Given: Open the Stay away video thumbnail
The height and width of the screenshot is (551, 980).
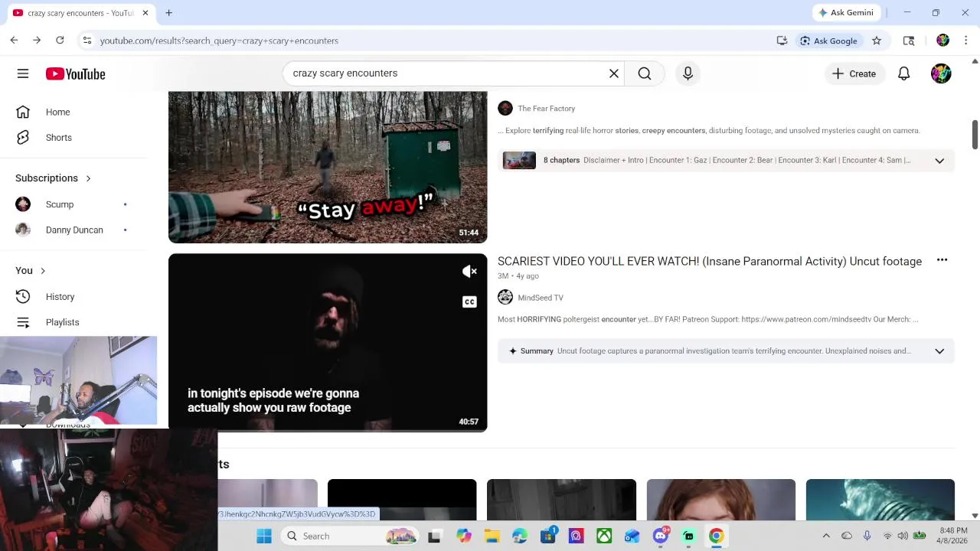Looking at the screenshot, I should [x=328, y=167].
